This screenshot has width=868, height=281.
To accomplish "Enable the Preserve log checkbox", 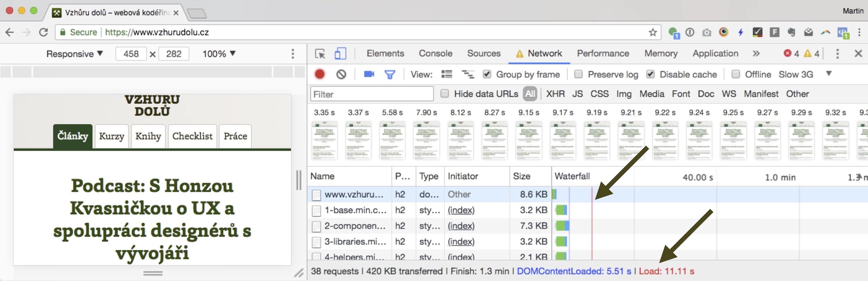I will pos(578,74).
